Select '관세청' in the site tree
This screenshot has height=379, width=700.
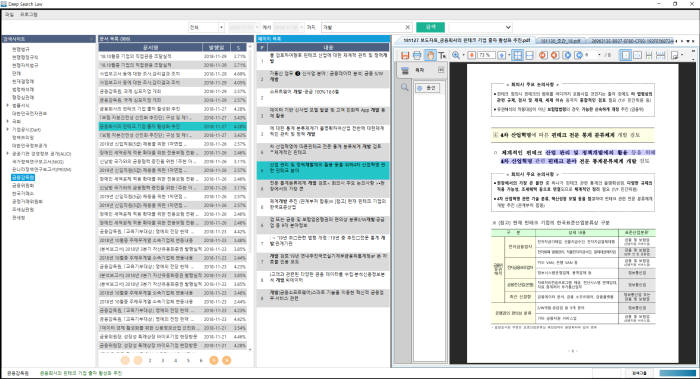[19, 217]
